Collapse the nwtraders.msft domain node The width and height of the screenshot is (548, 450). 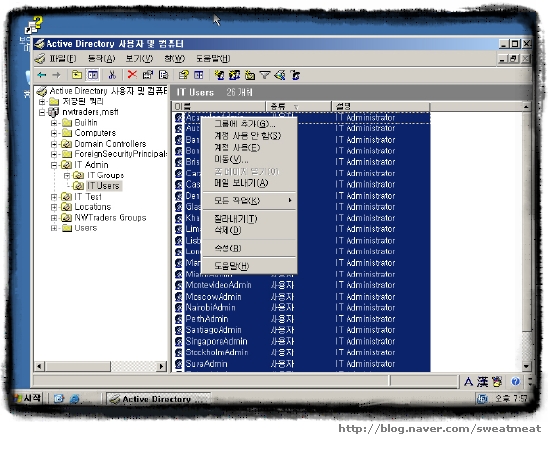[x=42, y=112]
